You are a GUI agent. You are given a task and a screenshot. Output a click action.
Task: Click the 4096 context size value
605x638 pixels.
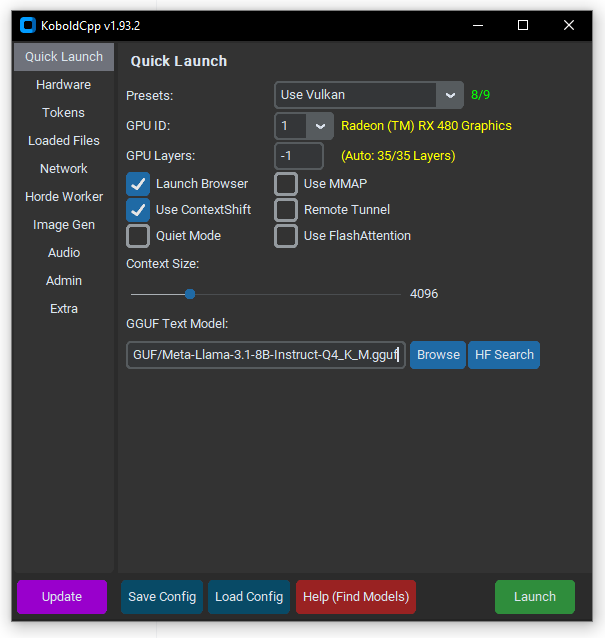pos(424,294)
